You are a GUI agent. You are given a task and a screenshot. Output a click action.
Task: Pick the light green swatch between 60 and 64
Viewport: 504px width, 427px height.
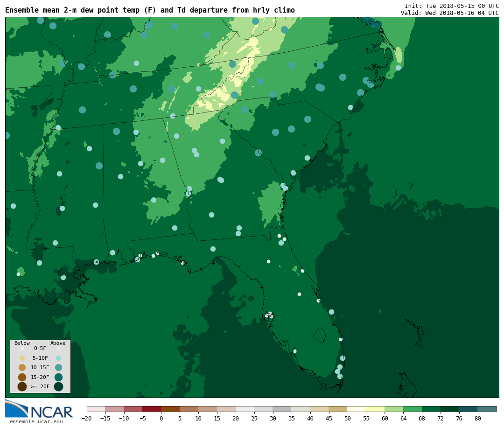394,409
